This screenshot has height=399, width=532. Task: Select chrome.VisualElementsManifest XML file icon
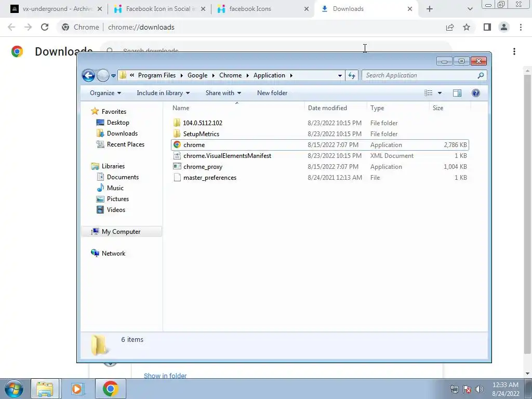point(177,155)
